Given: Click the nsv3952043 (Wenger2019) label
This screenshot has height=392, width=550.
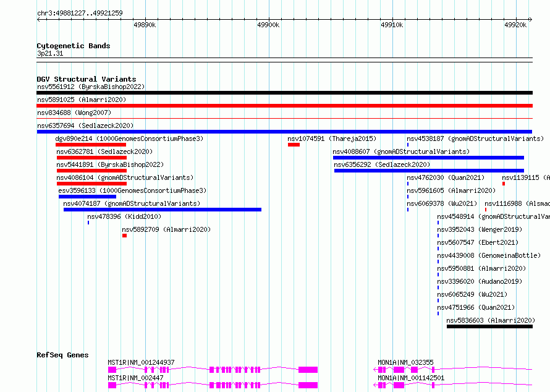Looking at the screenshot, I should click(x=480, y=229).
